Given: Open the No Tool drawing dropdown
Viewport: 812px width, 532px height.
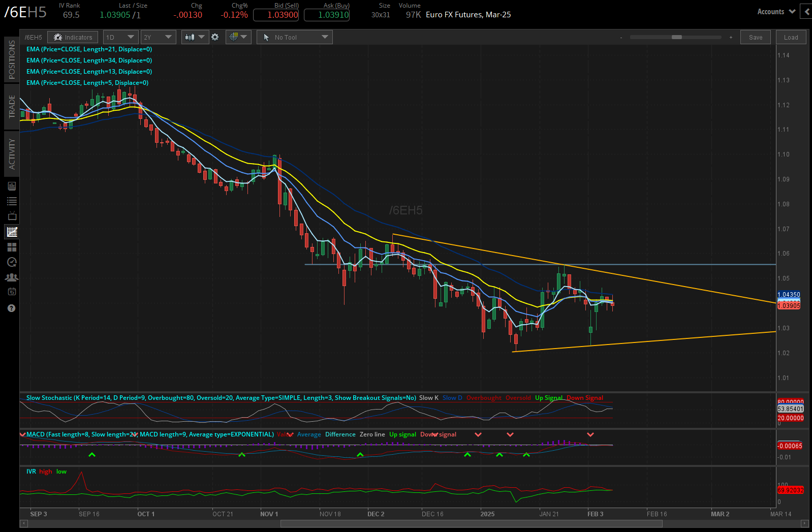Looking at the screenshot, I should click(x=295, y=37).
